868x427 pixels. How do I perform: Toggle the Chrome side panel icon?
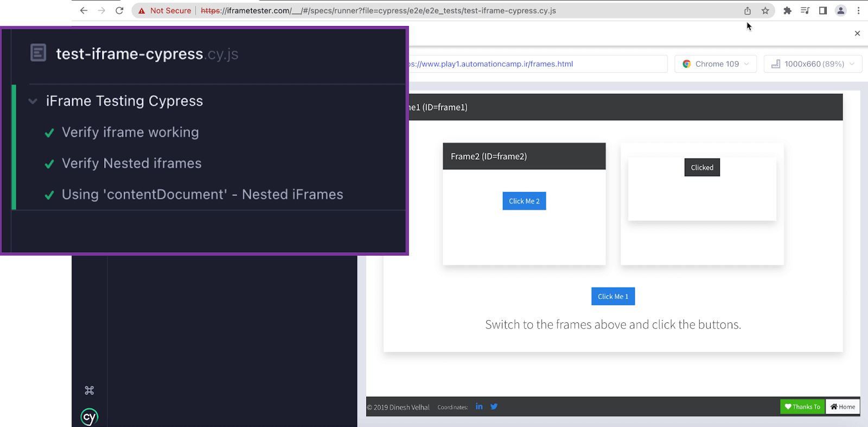823,10
